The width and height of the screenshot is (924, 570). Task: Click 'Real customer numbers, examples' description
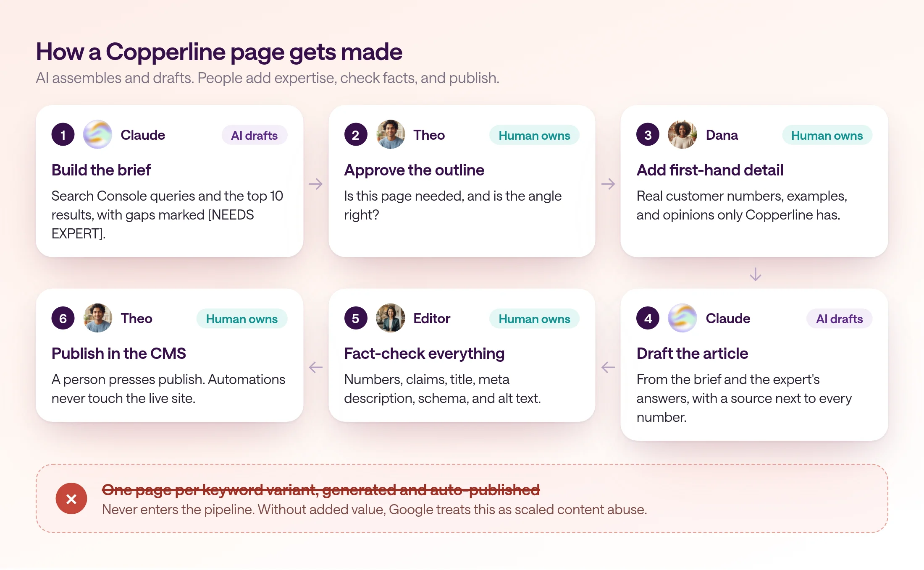pyautogui.click(x=742, y=205)
